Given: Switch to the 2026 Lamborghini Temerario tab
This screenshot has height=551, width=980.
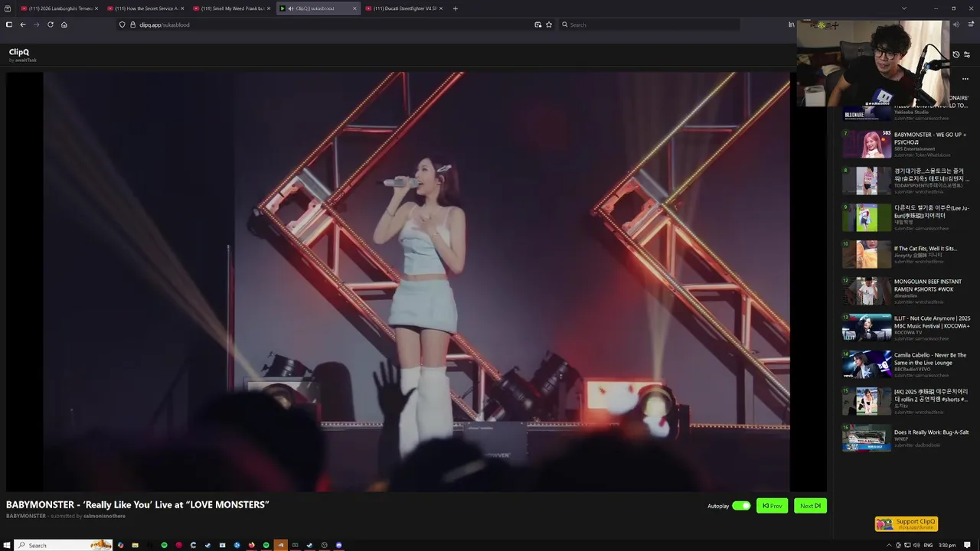Looking at the screenshot, I should pos(60,8).
